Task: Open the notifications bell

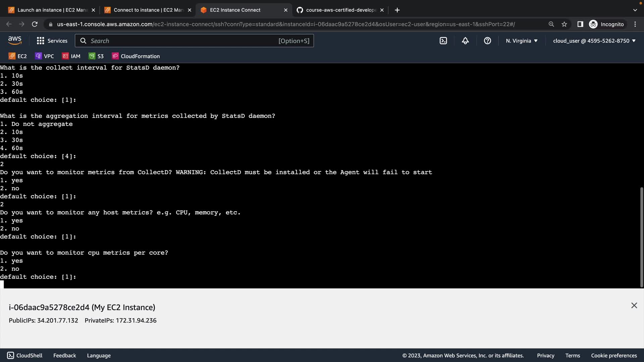Action: click(x=465, y=41)
